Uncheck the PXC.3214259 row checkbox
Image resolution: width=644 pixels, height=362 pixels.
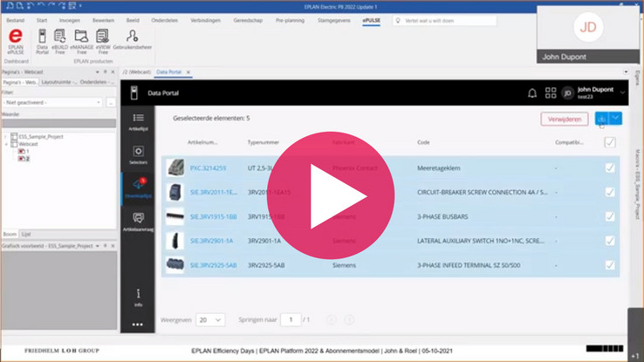click(610, 167)
